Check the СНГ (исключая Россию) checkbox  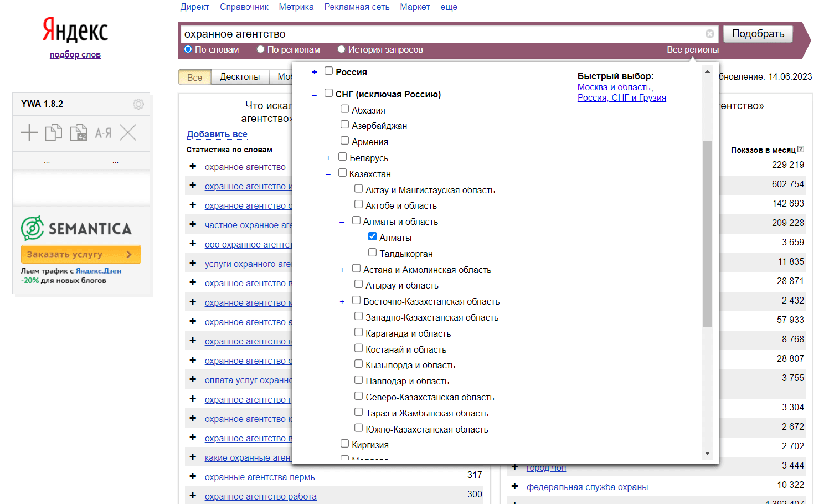coord(328,93)
